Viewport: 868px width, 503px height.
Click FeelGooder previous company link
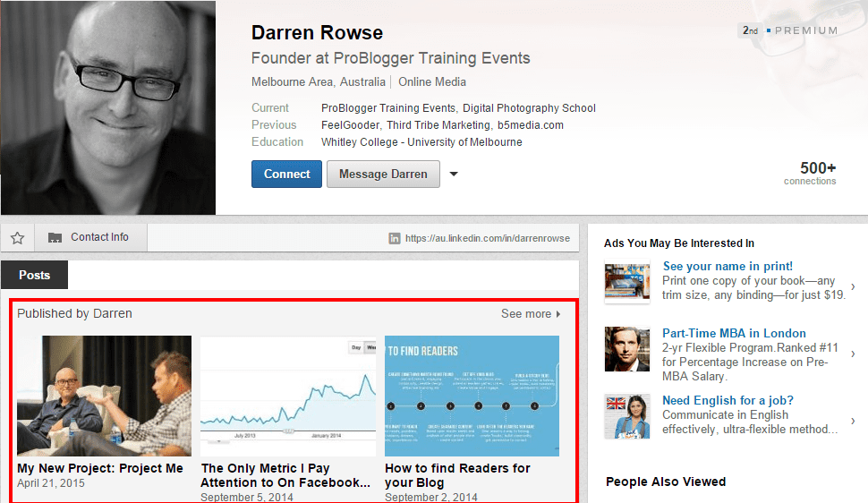[x=351, y=125]
